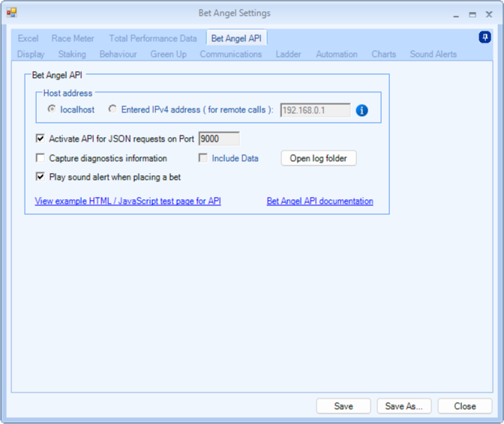Go to the Display tab
This screenshot has height=424, width=504.
click(31, 54)
